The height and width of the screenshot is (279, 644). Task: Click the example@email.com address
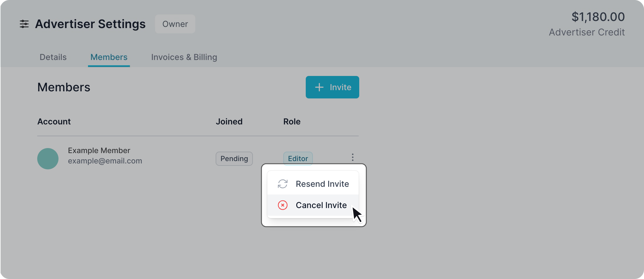pyautogui.click(x=105, y=161)
